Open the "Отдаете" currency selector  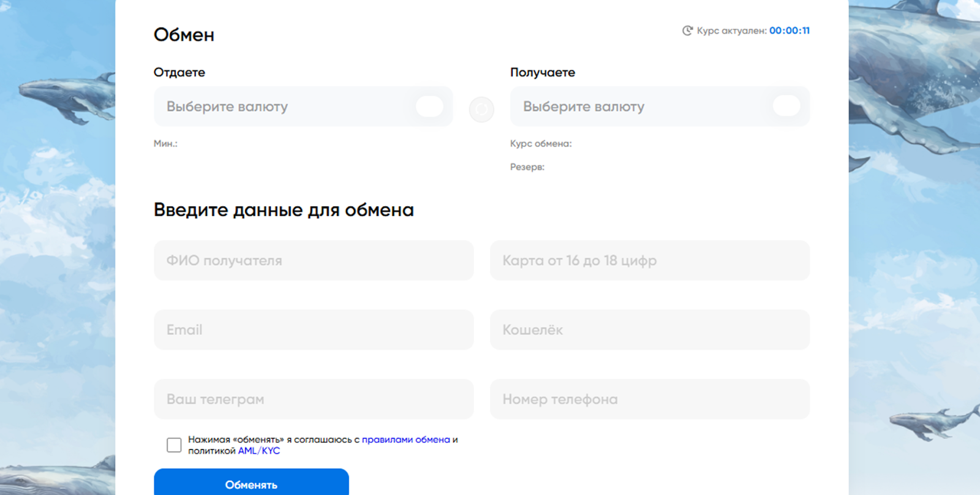(303, 107)
